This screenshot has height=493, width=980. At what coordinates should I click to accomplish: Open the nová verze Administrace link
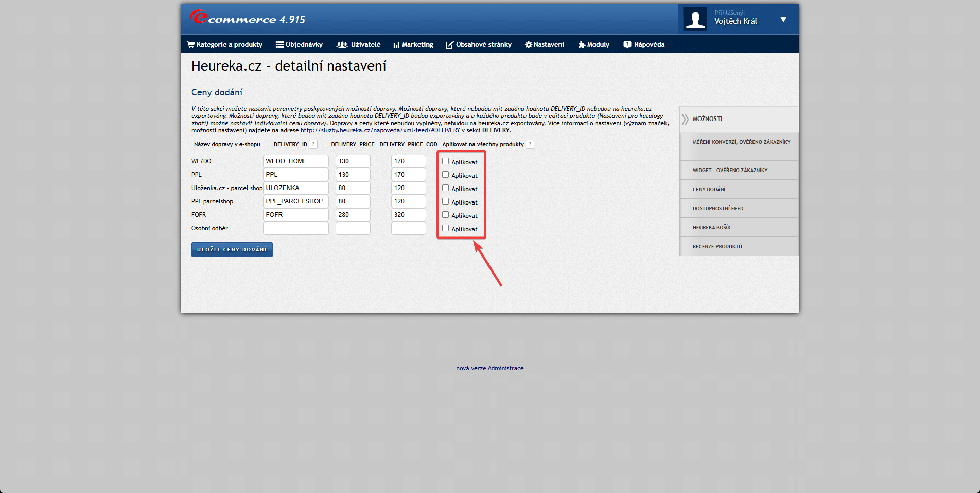489,368
